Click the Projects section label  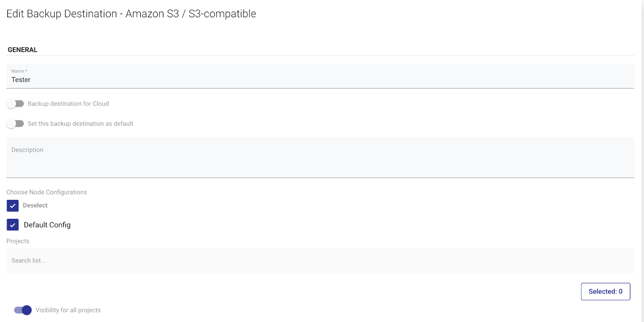coord(18,241)
